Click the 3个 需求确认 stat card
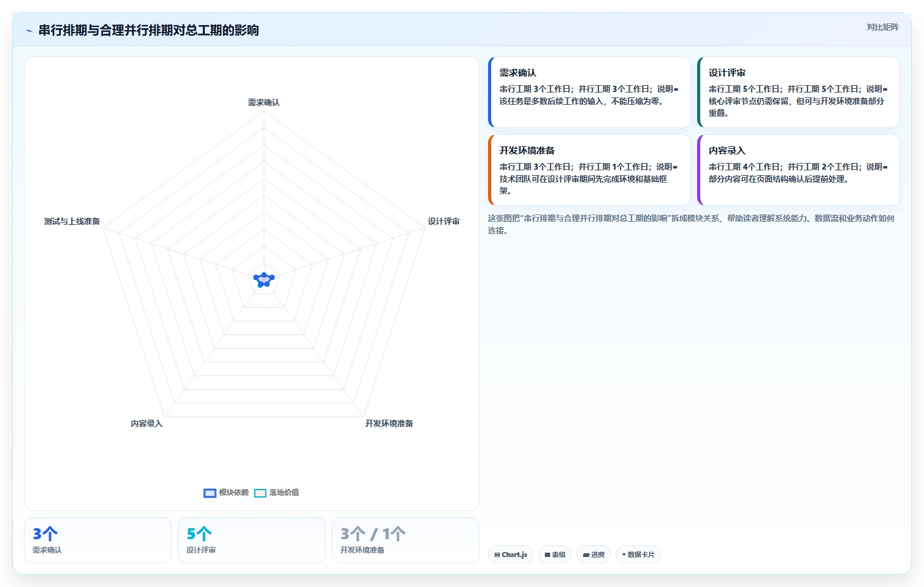Image resolution: width=924 pixels, height=587 pixels. click(97, 540)
